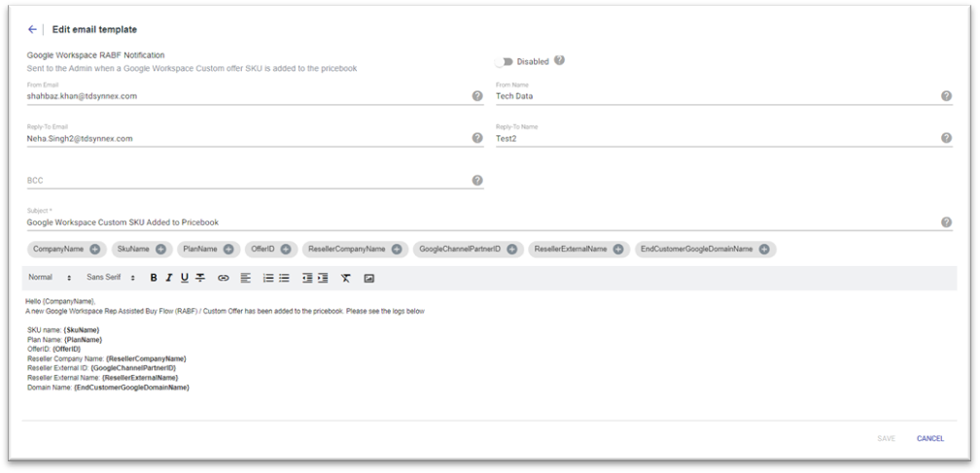980x473 pixels.
Task: Click the greyed-out SAVE button
Action: pyautogui.click(x=887, y=439)
